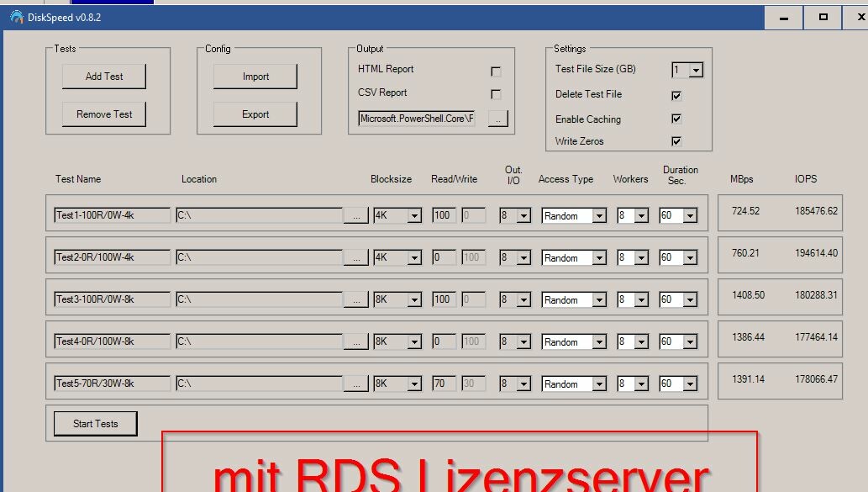This screenshot has width=868, height=492.
Task: Open Duration Sec. dropdown for Test3-100R/0W-8k
Action: 690,299
